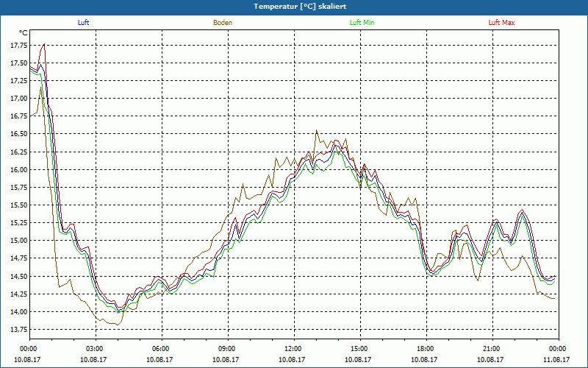Click the 15,50 y-axis value
The height and width of the screenshot is (368, 588).
(19, 205)
